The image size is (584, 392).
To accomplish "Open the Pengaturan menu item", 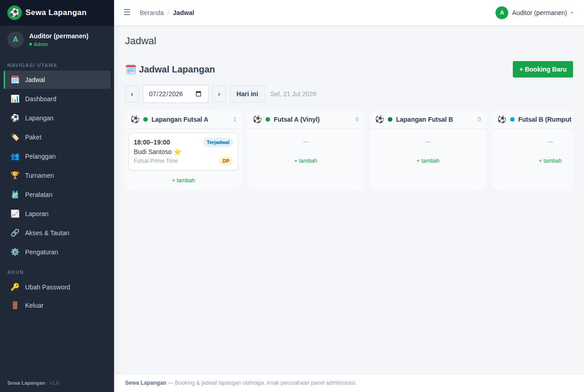I will (57, 252).
